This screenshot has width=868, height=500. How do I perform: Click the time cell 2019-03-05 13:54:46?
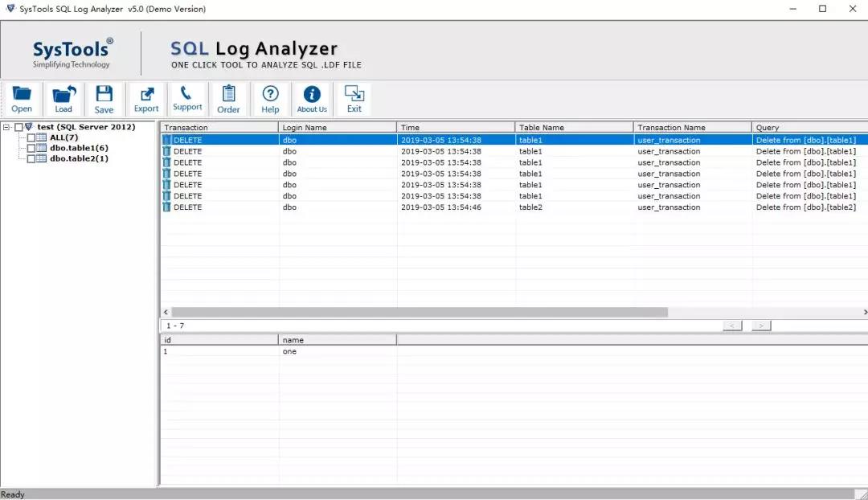[x=441, y=207]
